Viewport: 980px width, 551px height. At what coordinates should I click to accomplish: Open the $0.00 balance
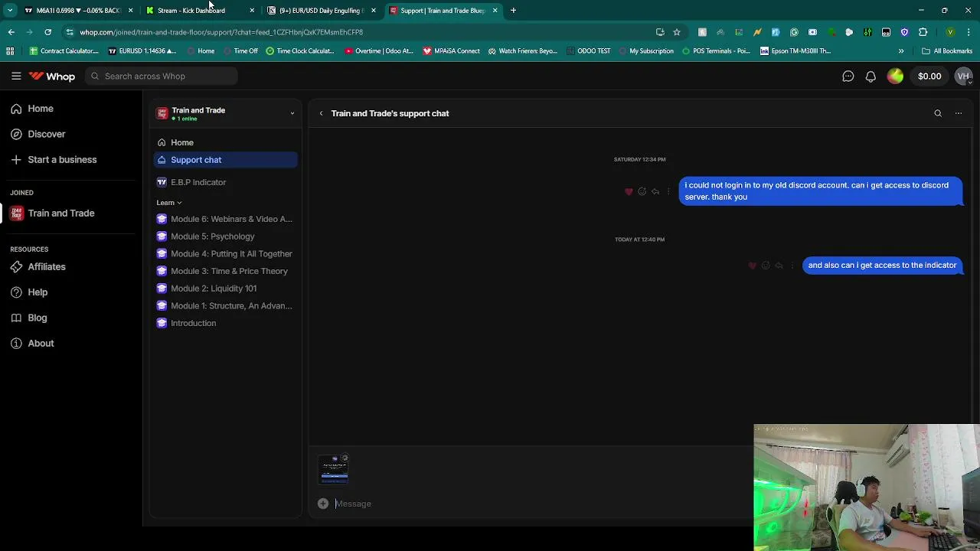pyautogui.click(x=929, y=76)
